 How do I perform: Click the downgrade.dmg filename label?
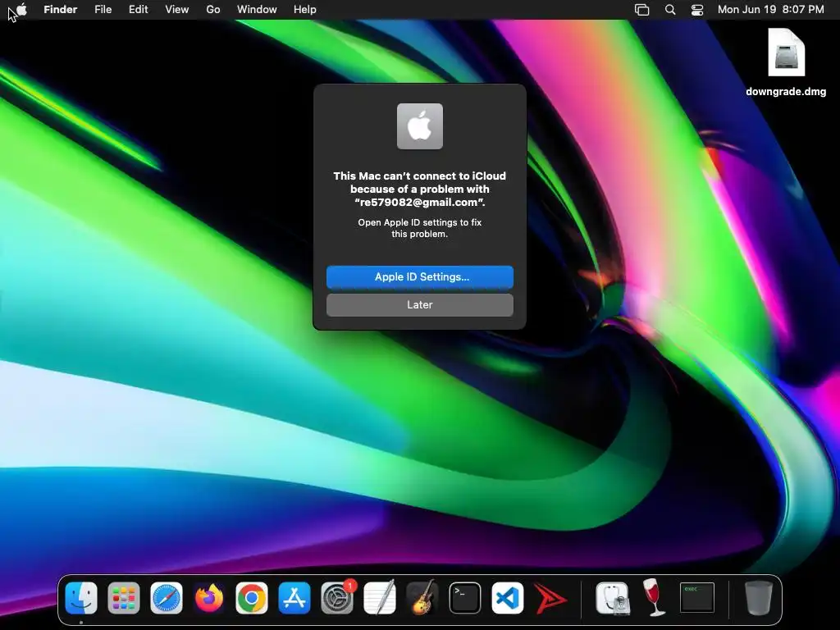[786, 92]
